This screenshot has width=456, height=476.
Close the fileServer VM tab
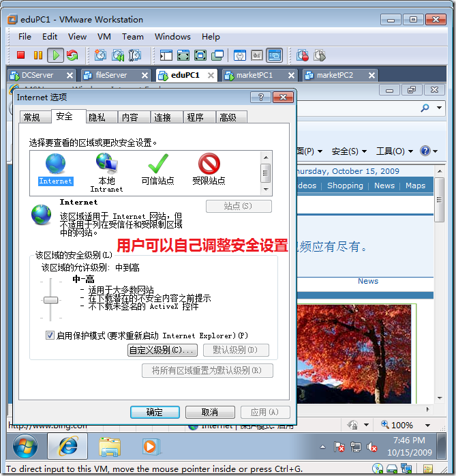click(145, 75)
